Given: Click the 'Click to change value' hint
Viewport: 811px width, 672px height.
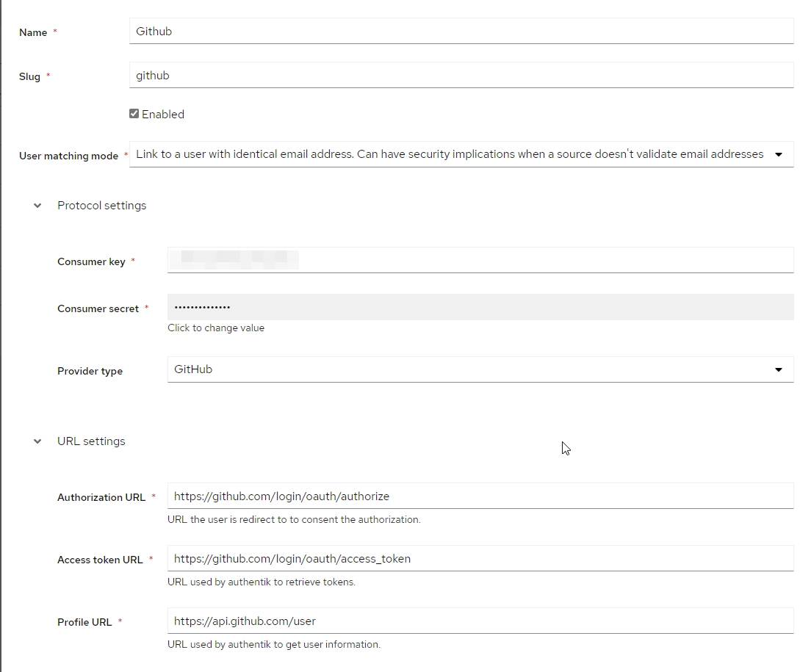Looking at the screenshot, I should pyautogui.click(x=216, y=328).
